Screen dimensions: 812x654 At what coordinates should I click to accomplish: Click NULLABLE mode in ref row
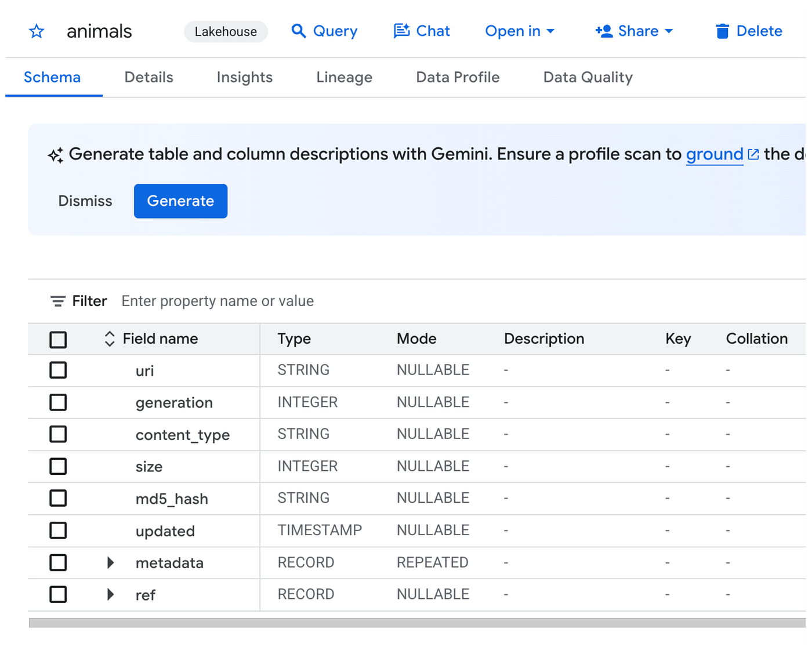pyautogui.click(x=433, y=594)
